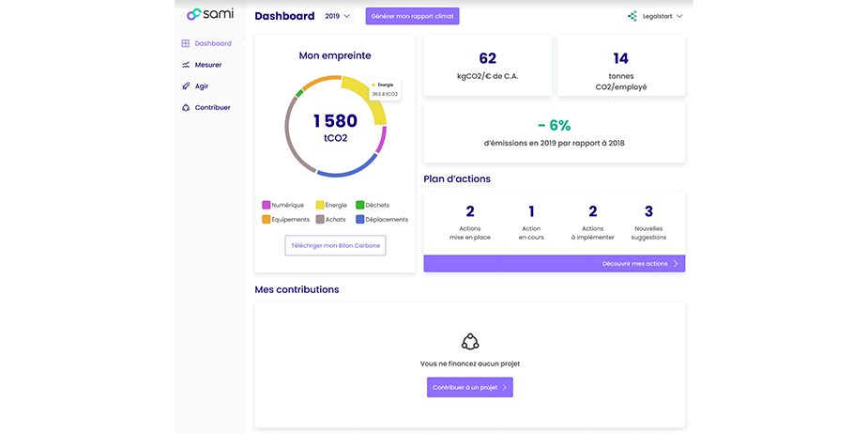This screenshot has height=434, width=868.
Task: Click the green Déchets legend swatch
Action: 360,205
